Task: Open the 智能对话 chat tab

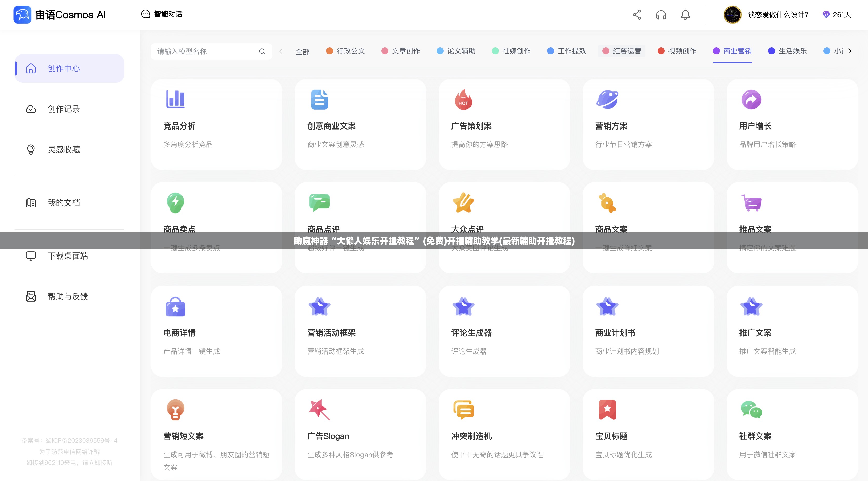Action: tap(162, 14)
